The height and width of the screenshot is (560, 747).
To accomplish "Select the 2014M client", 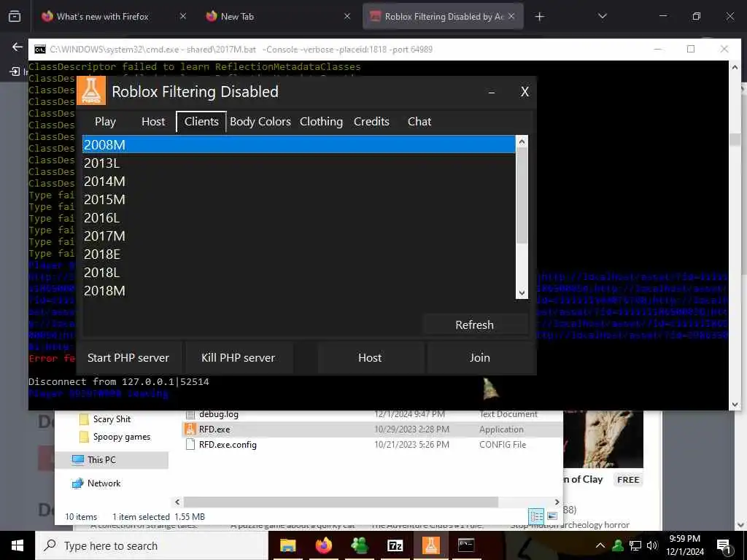I will tap(298, 182).
